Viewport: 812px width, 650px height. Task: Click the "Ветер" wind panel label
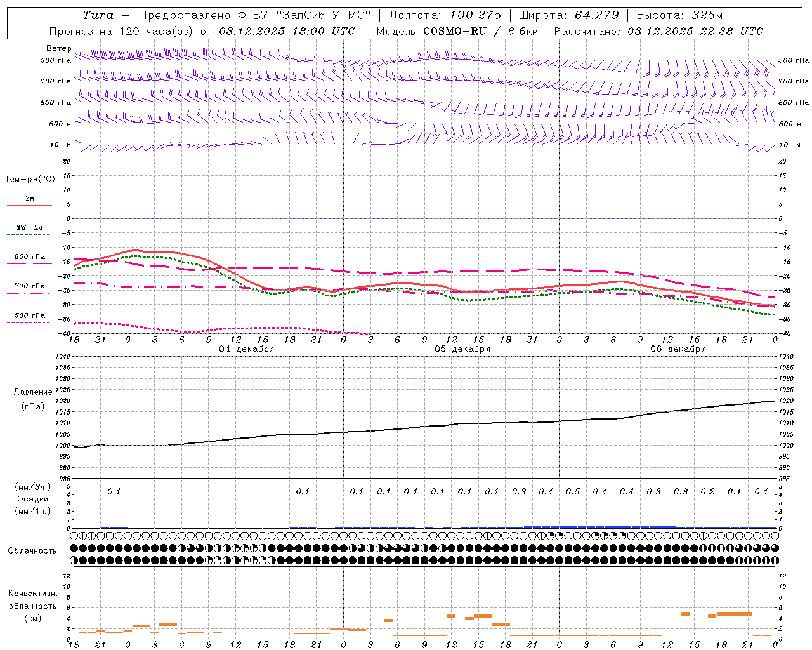click(58, 48)
